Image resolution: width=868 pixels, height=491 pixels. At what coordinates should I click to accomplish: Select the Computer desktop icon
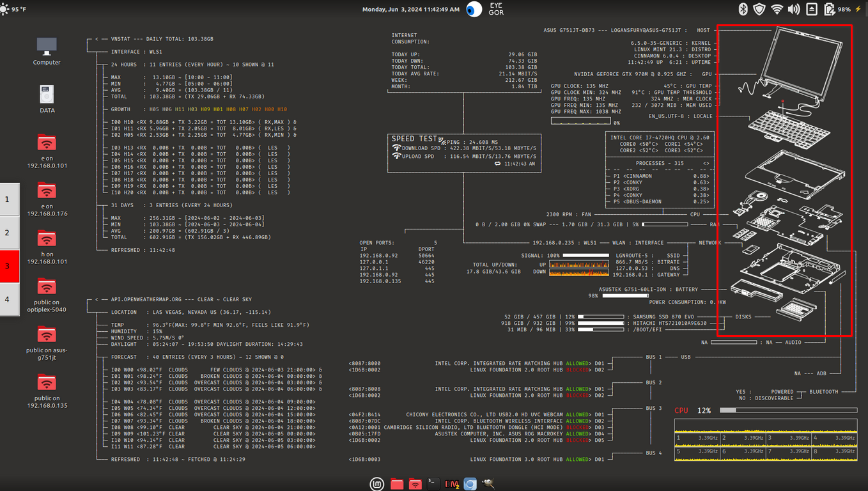[47, 51]
